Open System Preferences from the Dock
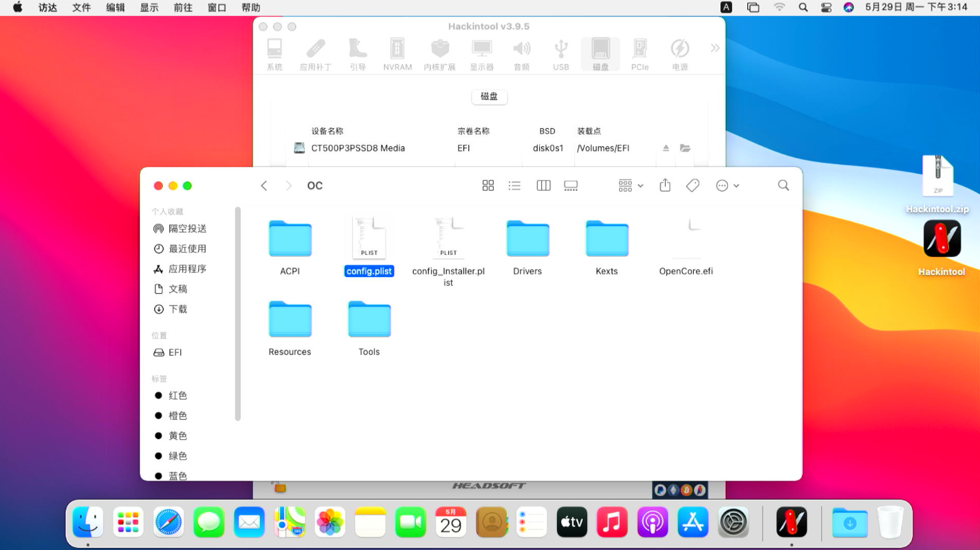 tap(733, 522)
